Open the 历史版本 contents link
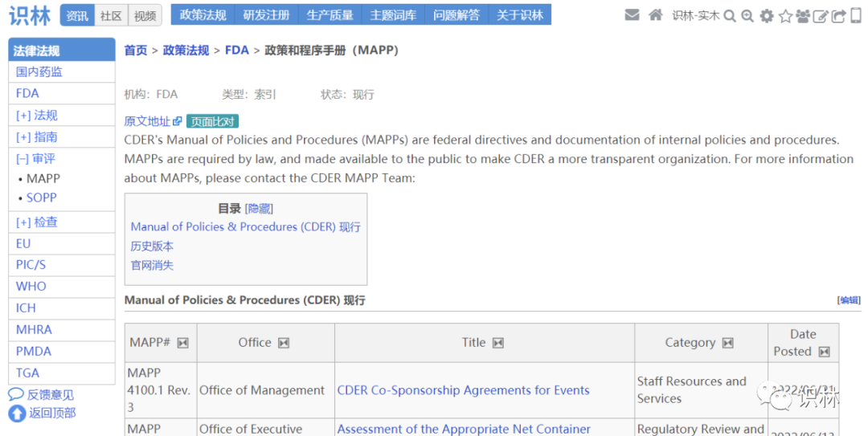The image size is (868, 436). (x=152, y=247)
